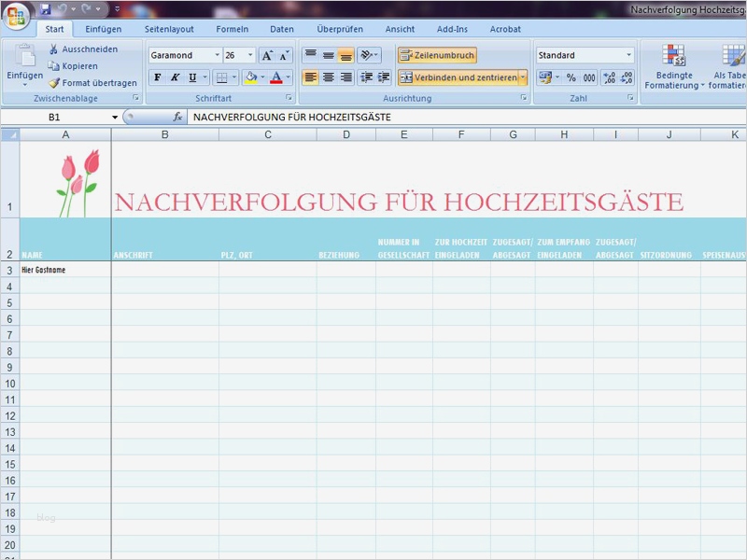Decrease font size with small A icon
The height and width of the screenshot is (560, 747).
285,55
